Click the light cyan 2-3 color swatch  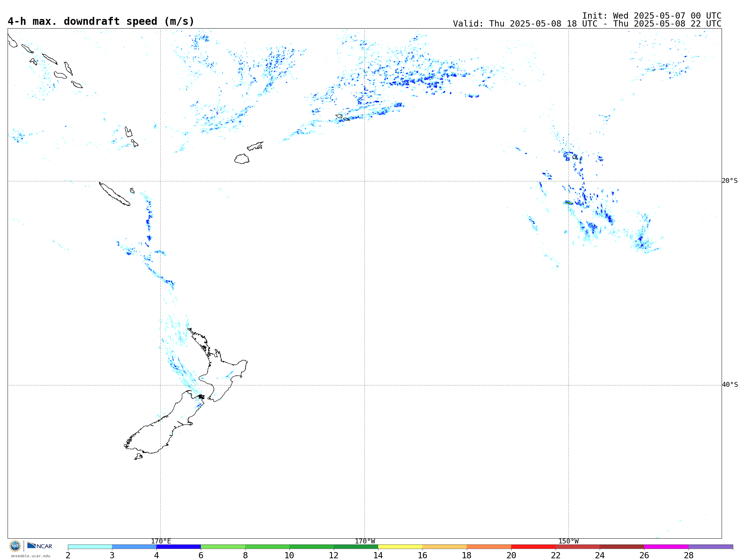click(90, 547)
